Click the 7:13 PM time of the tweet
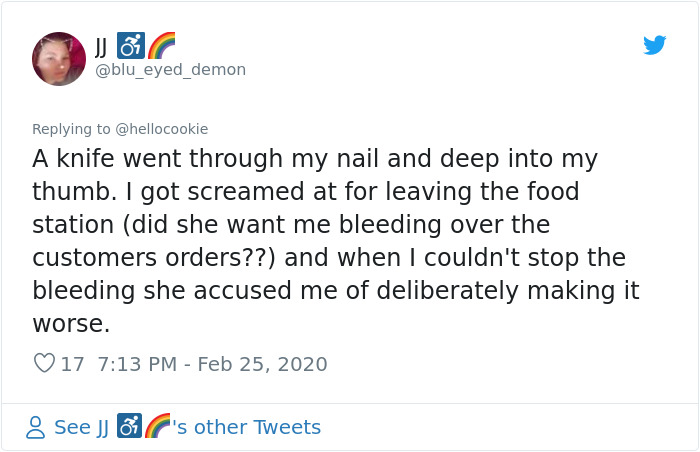The height and width of the screenshot is (452, 700). [139, 364]
